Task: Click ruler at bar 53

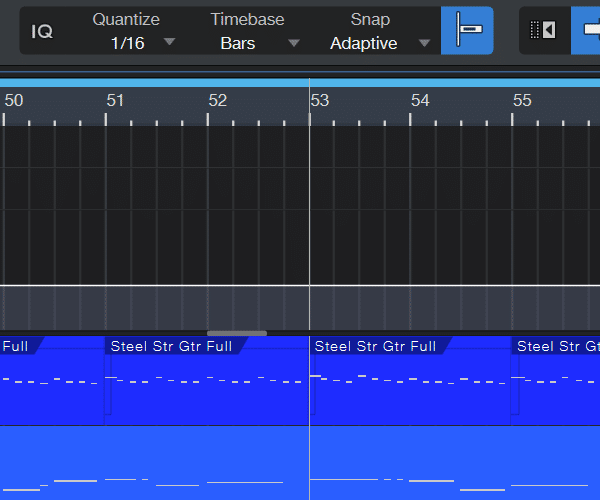Action: pos(320,101)
